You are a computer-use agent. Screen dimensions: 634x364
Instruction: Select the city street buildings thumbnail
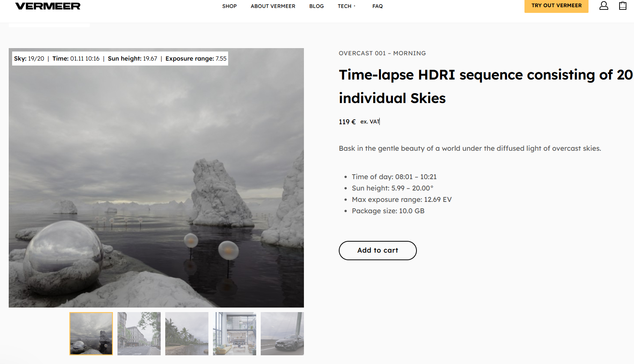[139, 334]
